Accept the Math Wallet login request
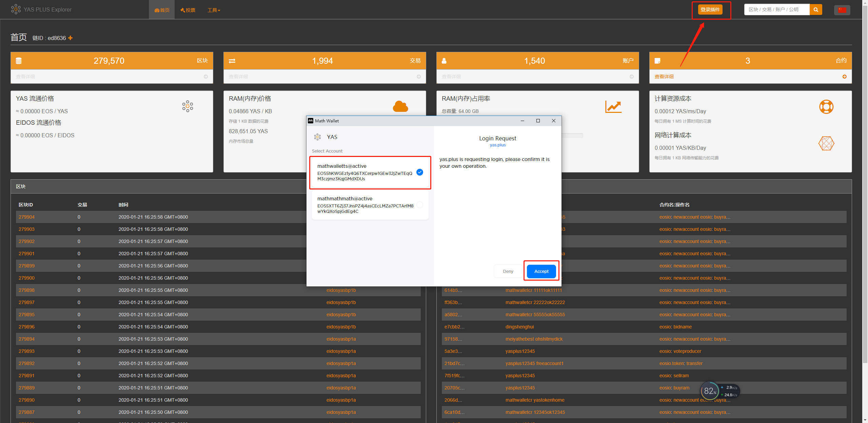This screenshot has width=868, height=423. tap(541, 271)
